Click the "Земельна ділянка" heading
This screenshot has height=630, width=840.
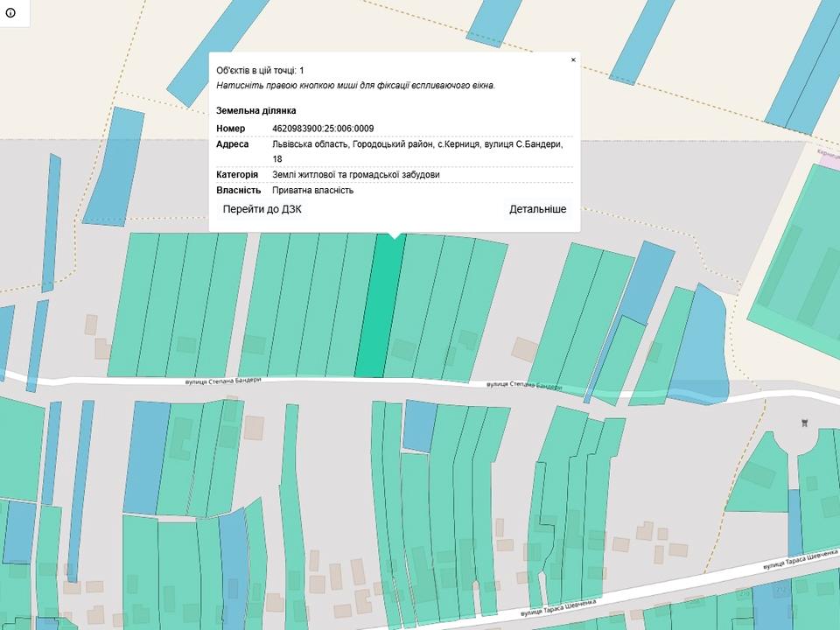tap(255, 111)
